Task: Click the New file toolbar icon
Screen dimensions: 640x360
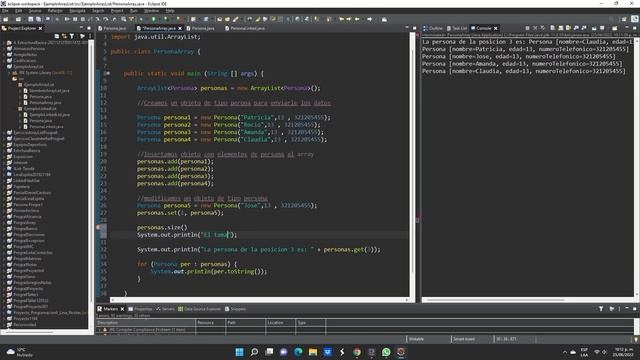Action: pos(6,19)
